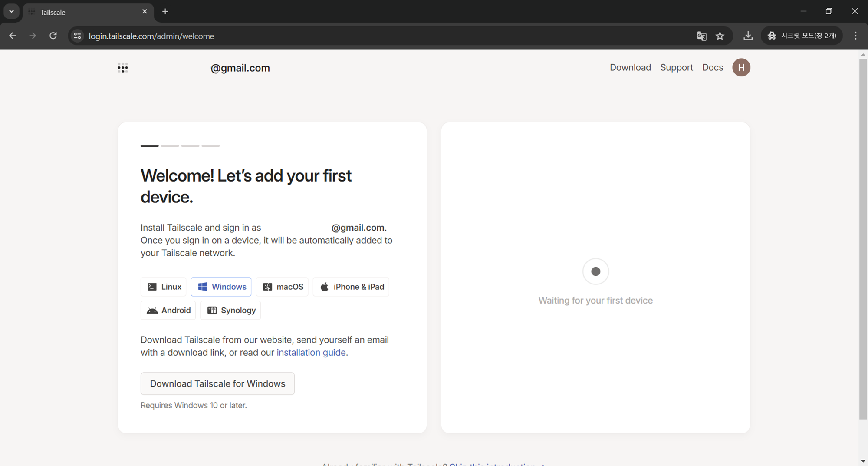Open the account avatar H menu
The width and height of the screenshot is (868, 466).
pyautogui.click(x=741, y=67)
